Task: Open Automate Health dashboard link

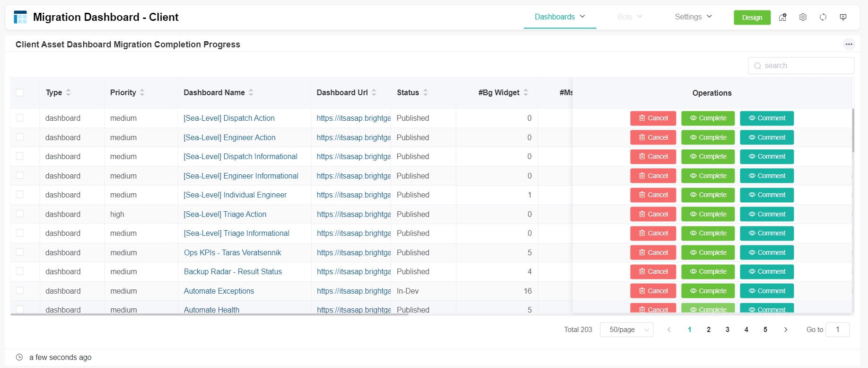Action: click(211, 310)
